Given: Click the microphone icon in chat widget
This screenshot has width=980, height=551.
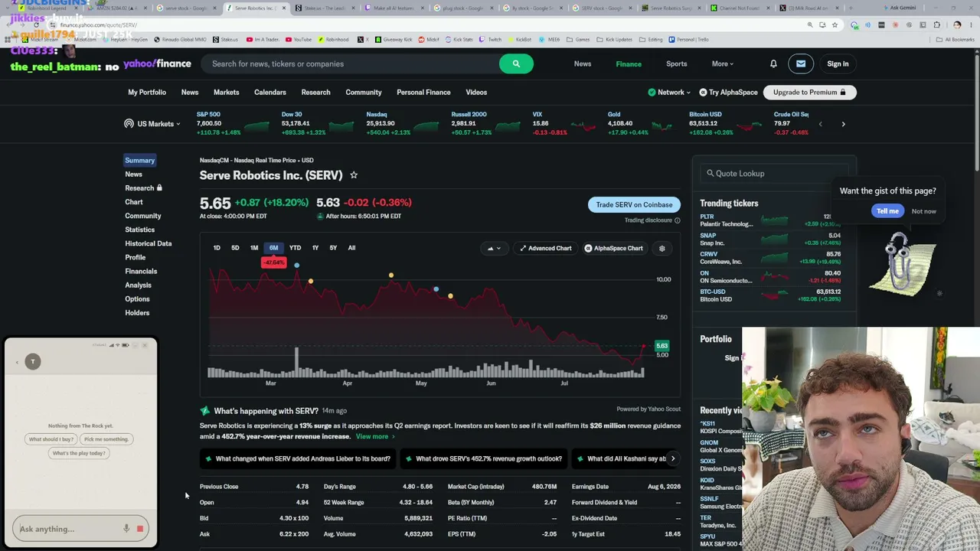Looking at the screenshot, I should tap(126, 529).
